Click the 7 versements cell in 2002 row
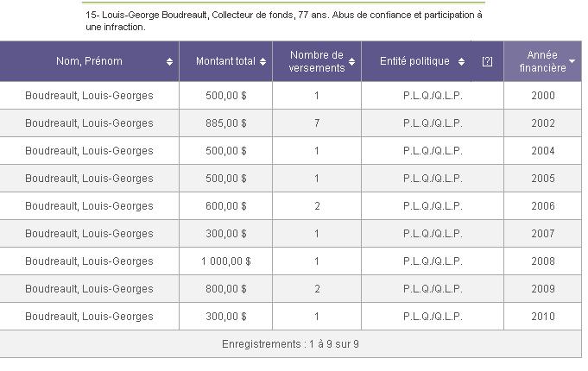588x371 pixels. (x=317, y=123)
